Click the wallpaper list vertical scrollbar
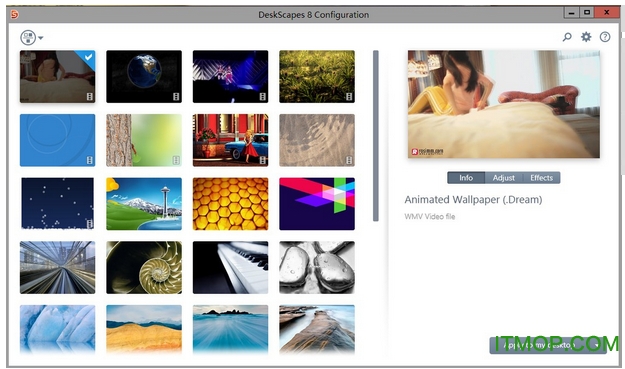625x369 pixels. 375,135
